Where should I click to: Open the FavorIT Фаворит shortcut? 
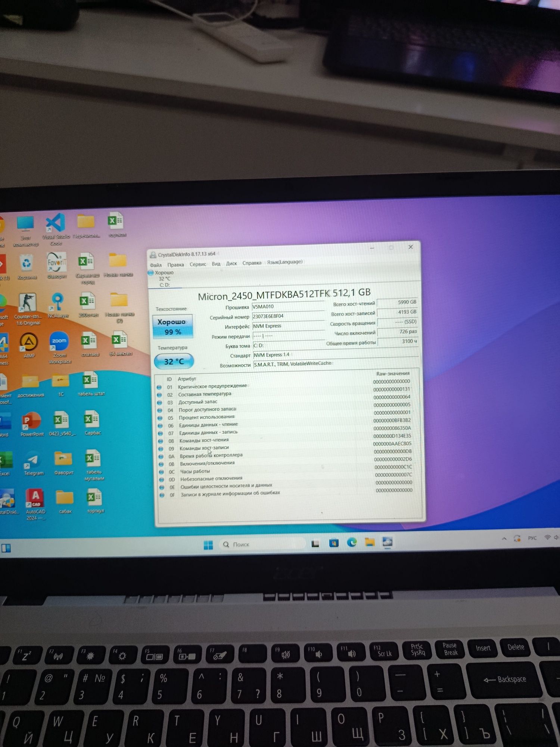57,265
